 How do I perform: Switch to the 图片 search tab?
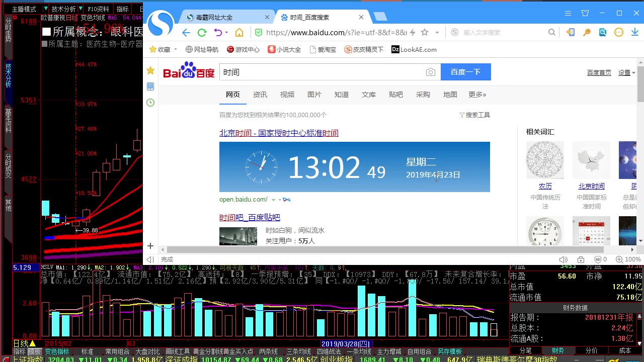(314, 95)
